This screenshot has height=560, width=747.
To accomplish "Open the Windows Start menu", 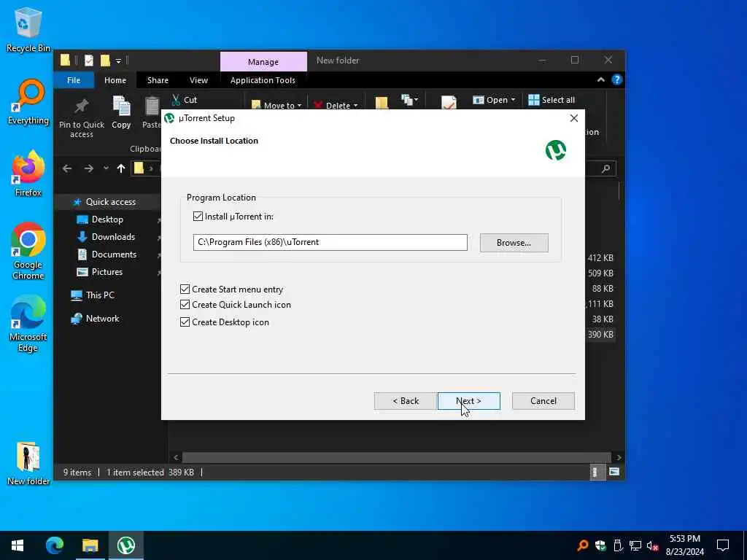I will (18, 545).
